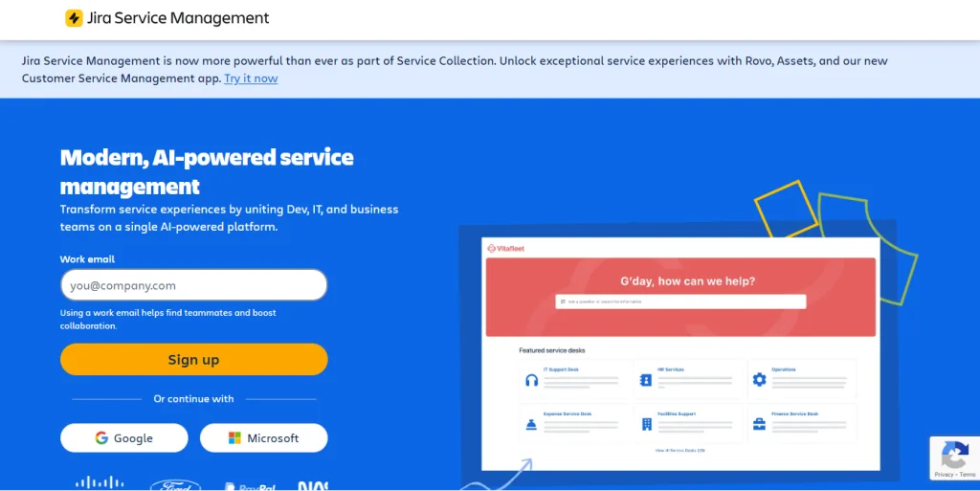
Task: Click the Operations gear icon
Action: point(759,379)
